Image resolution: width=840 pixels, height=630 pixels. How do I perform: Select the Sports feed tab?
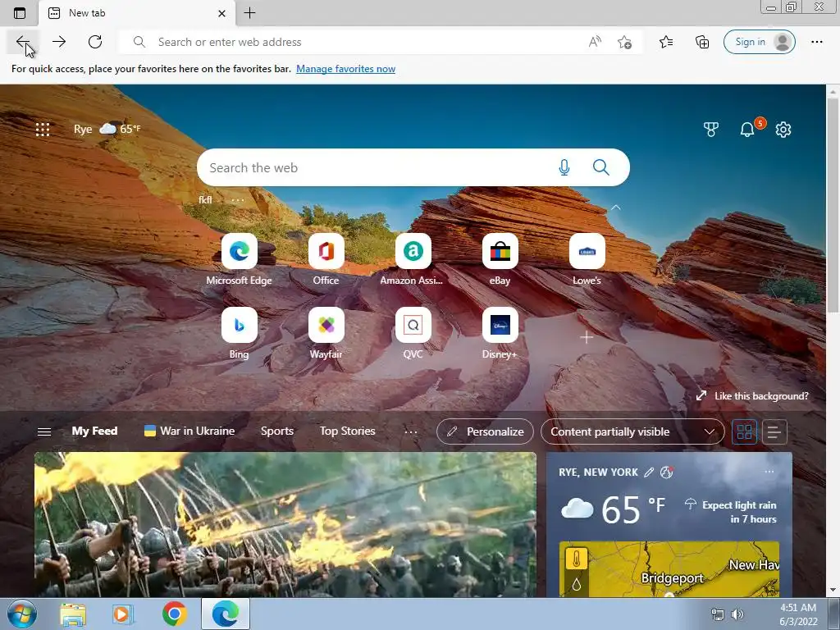coord(277,431)
